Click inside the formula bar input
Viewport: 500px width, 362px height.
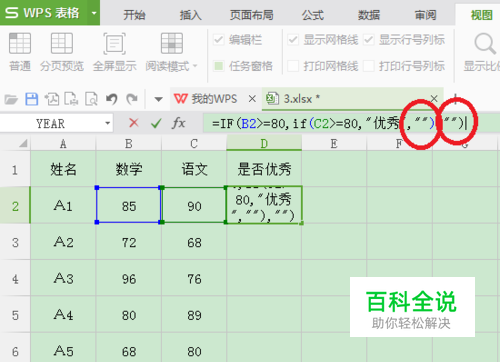[352, 123]
